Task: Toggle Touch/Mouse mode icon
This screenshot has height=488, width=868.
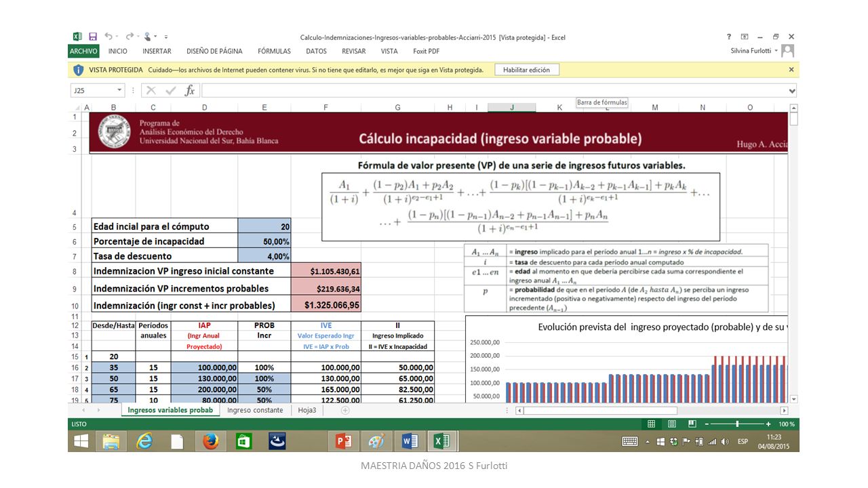Action: pos(147,37)
